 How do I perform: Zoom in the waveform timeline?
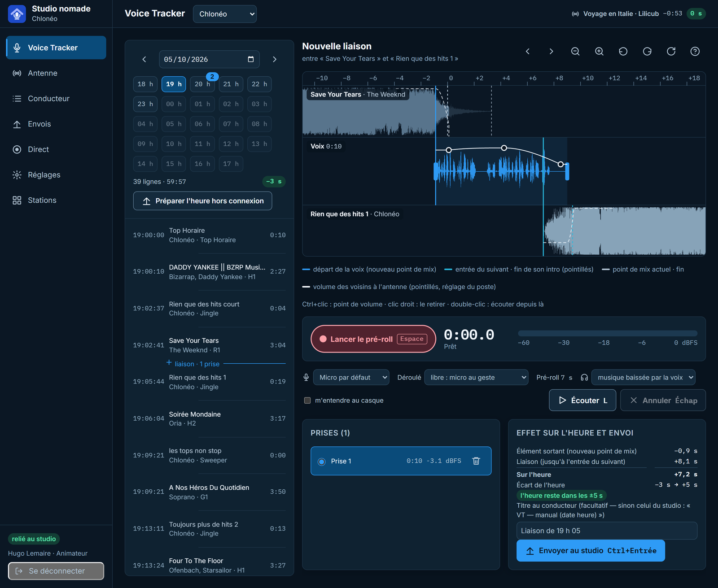[x=599, y=52]
